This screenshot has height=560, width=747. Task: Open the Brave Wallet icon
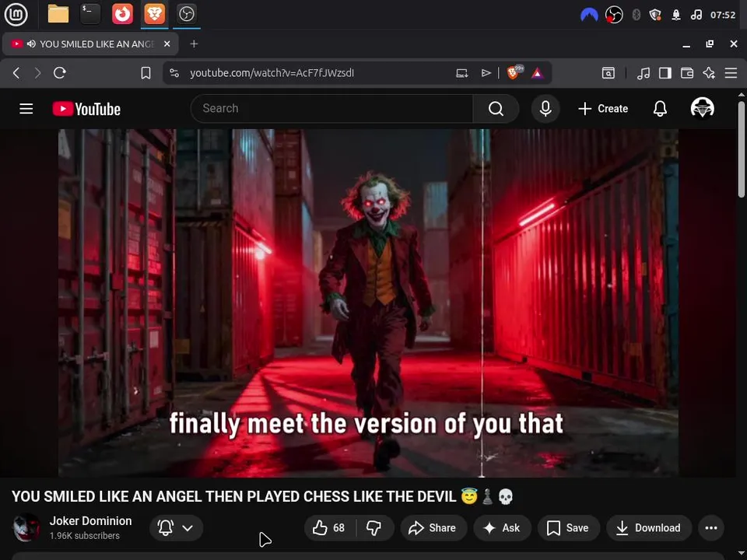coord(687,73)
